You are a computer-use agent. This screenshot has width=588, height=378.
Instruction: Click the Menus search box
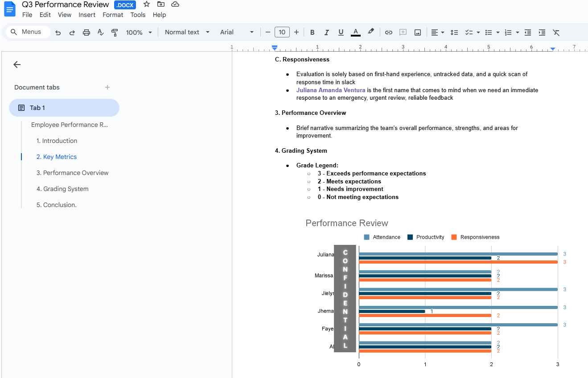(28, 32)
